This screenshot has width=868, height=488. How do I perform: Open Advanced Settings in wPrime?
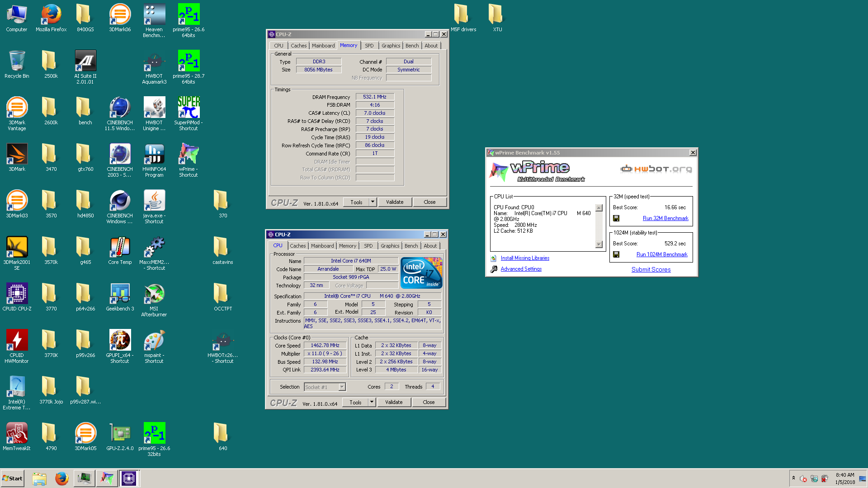(x=521, y=269)
